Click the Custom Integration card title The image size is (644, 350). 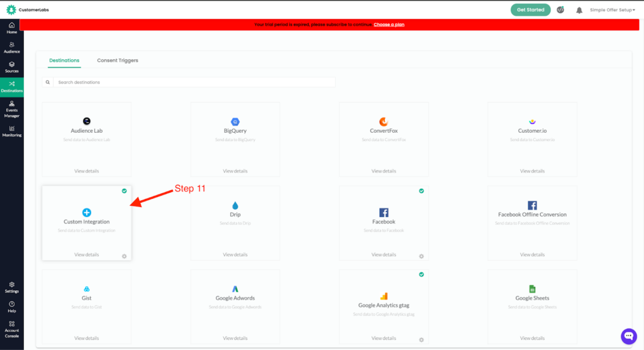point(87,222)
